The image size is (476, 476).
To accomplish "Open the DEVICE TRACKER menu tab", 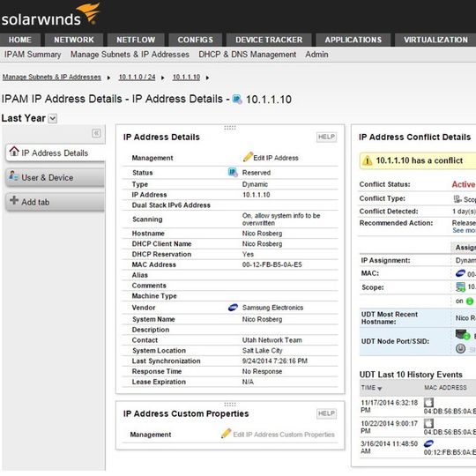I will [x=269, y=40].
